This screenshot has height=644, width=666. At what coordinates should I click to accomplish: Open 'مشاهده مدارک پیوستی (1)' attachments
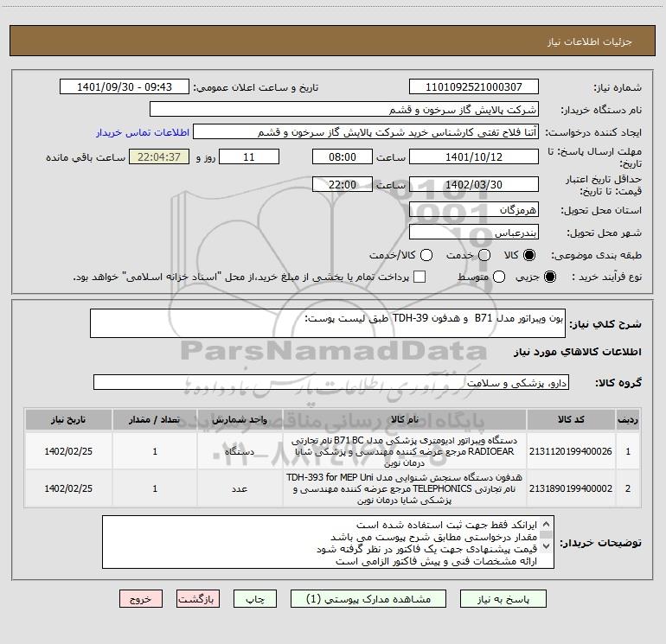click(368, 599)
